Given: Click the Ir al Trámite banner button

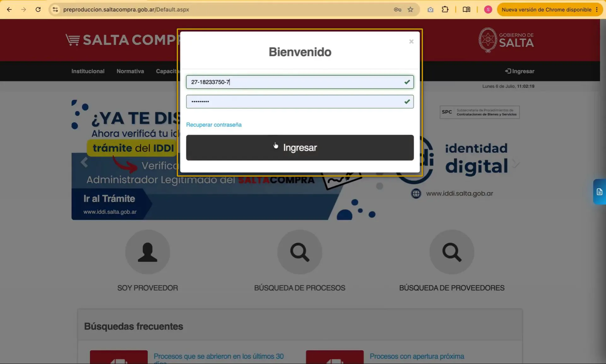Looking at the screenshot, I should coord(109,198).
